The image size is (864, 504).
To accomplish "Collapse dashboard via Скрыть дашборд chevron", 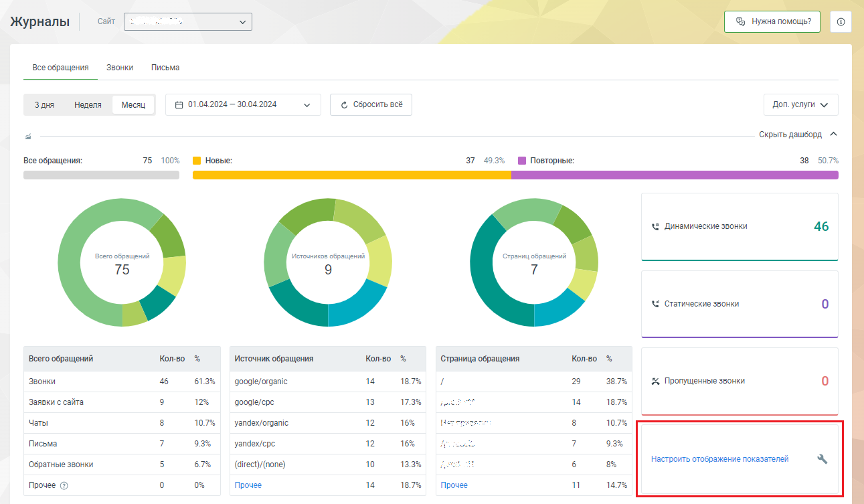I will pyautogui.click(x=833, y=134).
